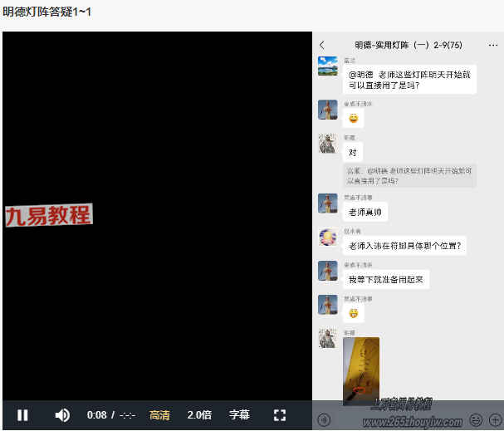Toggle the 字幕 subtitles option

click(239, 415)
